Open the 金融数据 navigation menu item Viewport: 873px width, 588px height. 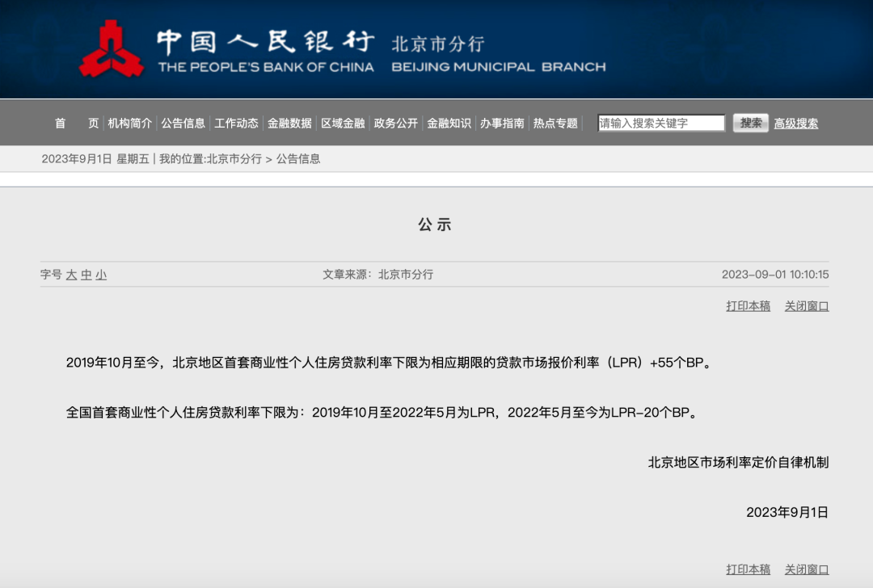(289, 123)
